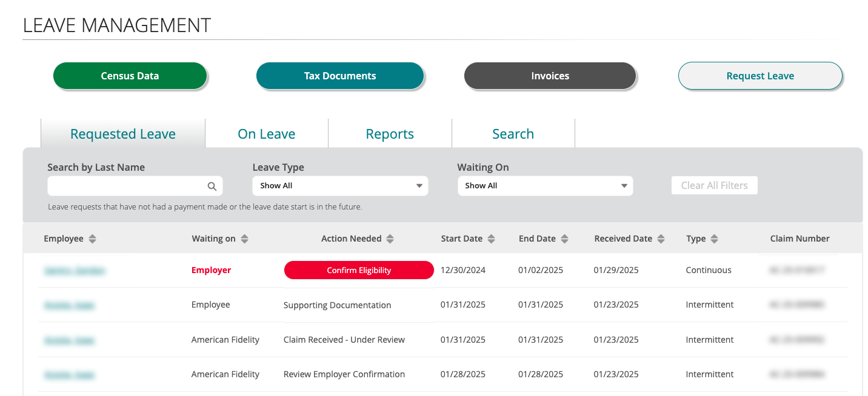The image size is (868, 396).
Task: Expand the Waiting On dropdown
Action: (545, 186)
